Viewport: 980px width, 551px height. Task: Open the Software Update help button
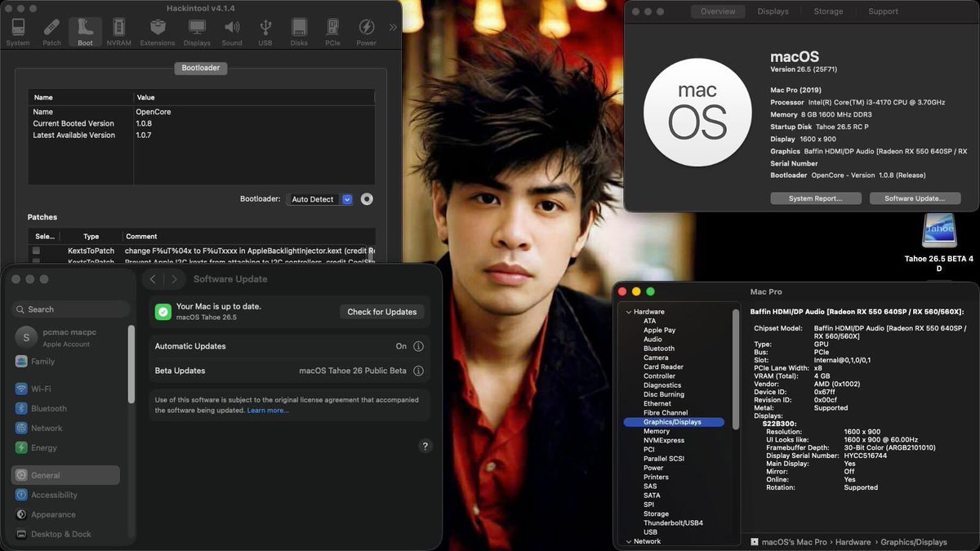coord(425,446)
